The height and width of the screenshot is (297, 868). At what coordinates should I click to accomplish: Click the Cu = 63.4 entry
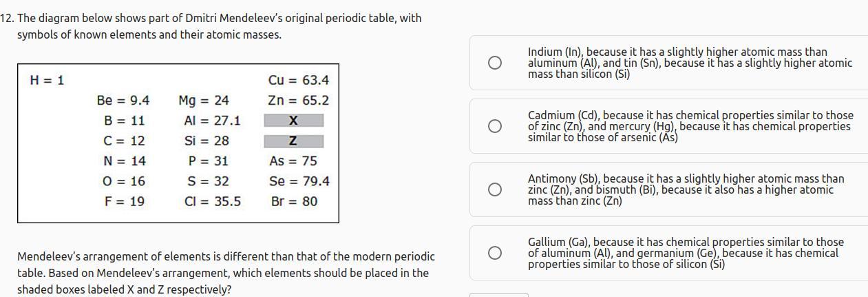298,81
